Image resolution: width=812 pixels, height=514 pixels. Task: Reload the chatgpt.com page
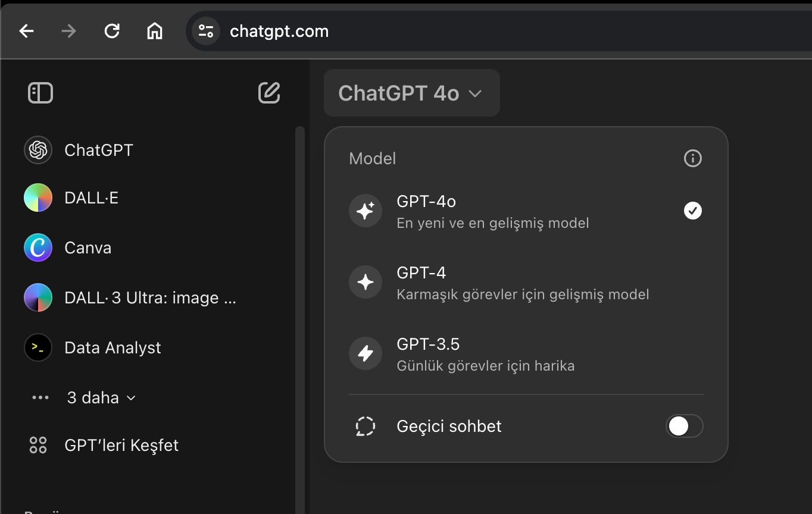coord(112,31)
